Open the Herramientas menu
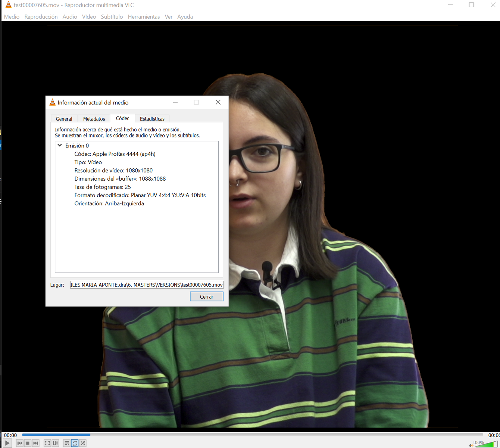The width and height of the screenshot is (500, 448). 144,17
